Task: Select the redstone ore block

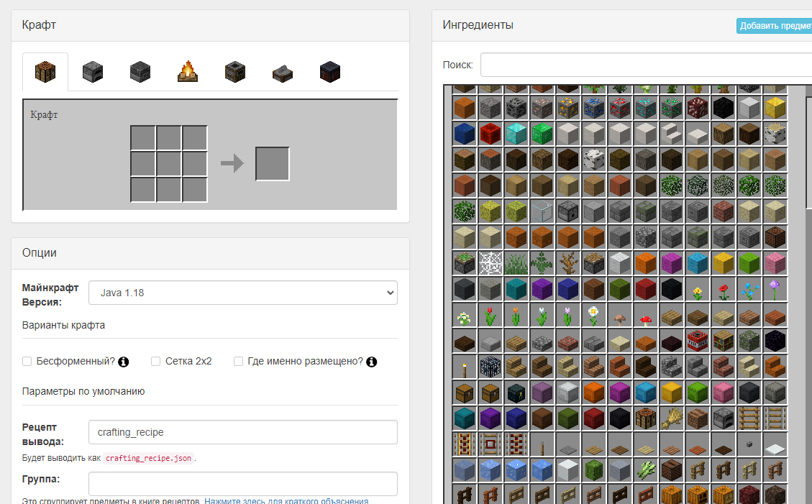Action: click(619, 108)
